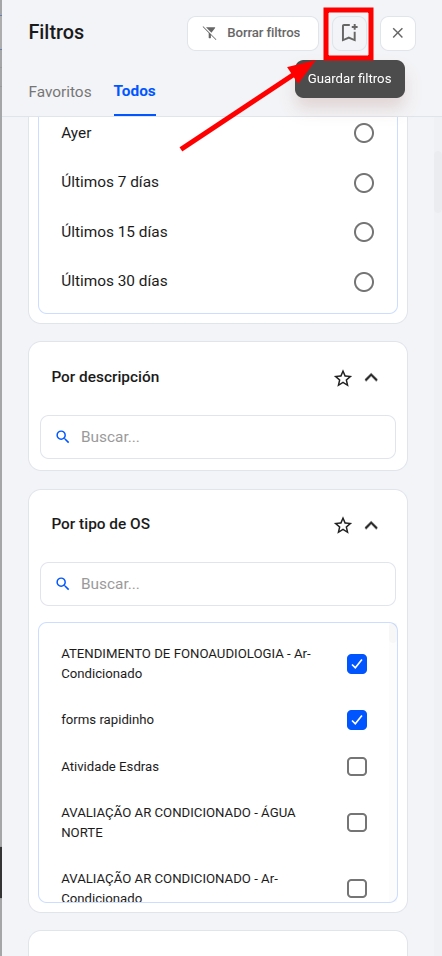Favorite the Por descripción filter star

coord(343,379)
